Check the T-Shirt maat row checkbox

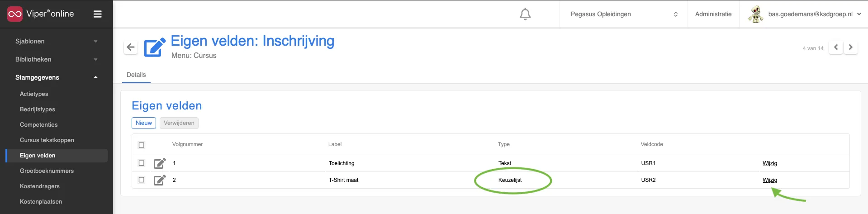tap(142, 180)
